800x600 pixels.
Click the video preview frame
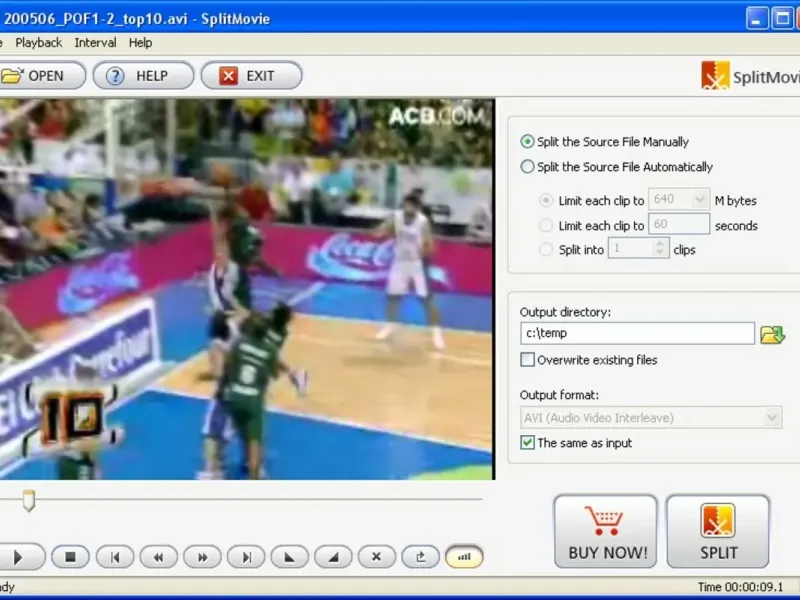246,289
